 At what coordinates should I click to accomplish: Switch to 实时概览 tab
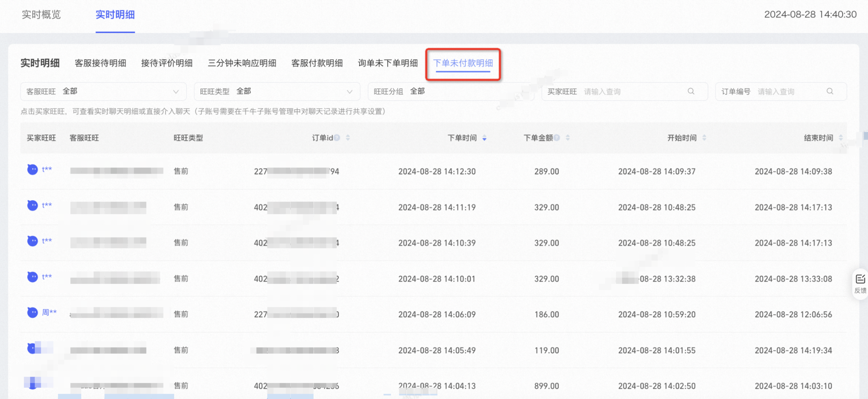[41, 15]
